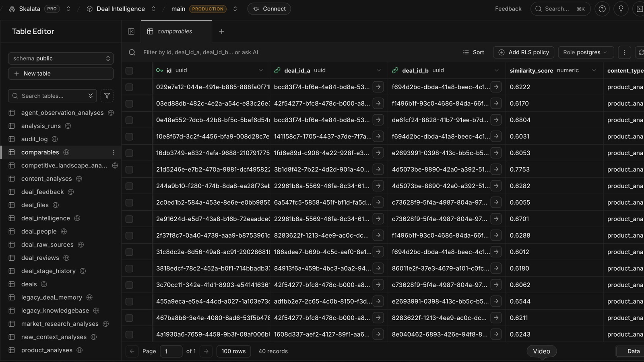Add a new tab with plus icon
Image resolution: width=644 pixels, height=362 pixels.
[221, 31]
